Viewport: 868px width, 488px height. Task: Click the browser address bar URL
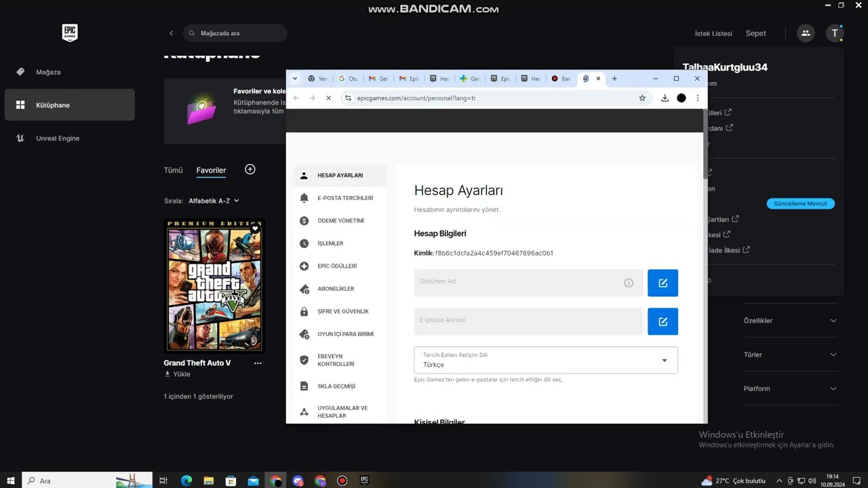[416, 98]
